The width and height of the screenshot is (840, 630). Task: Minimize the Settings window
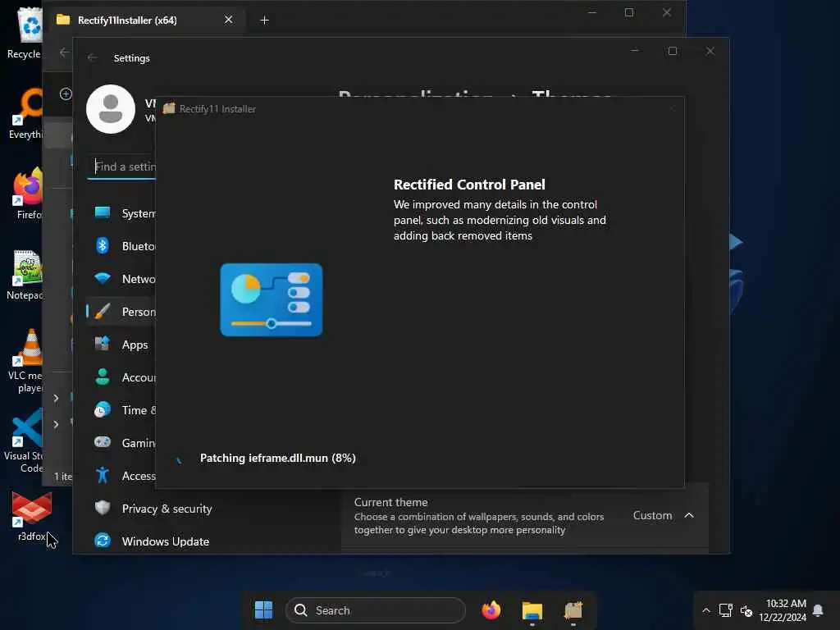coord(635,51)
